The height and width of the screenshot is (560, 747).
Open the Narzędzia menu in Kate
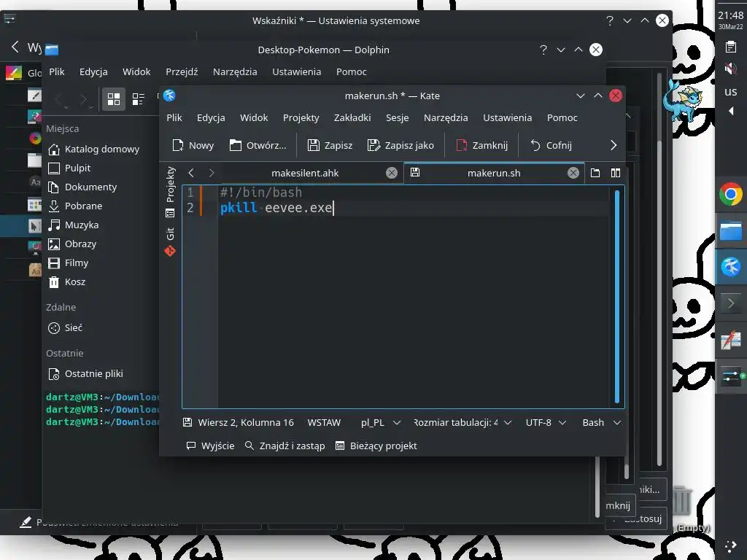tap(446, 117)
